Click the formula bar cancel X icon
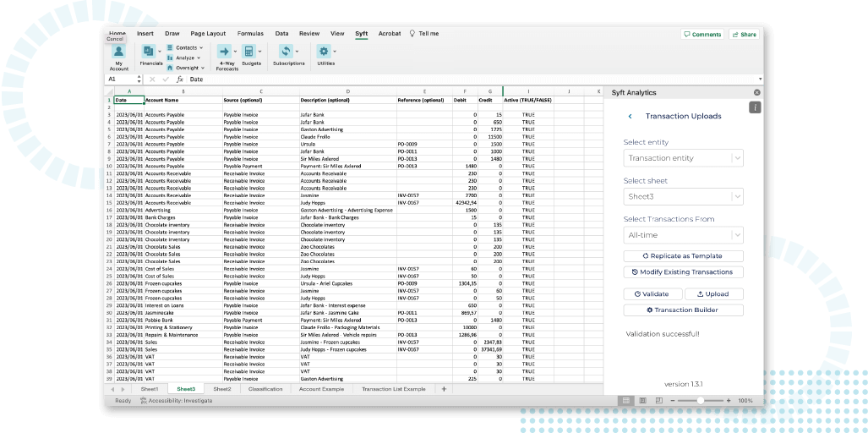This screenshot has height=433, width=868. pos(152,79)
